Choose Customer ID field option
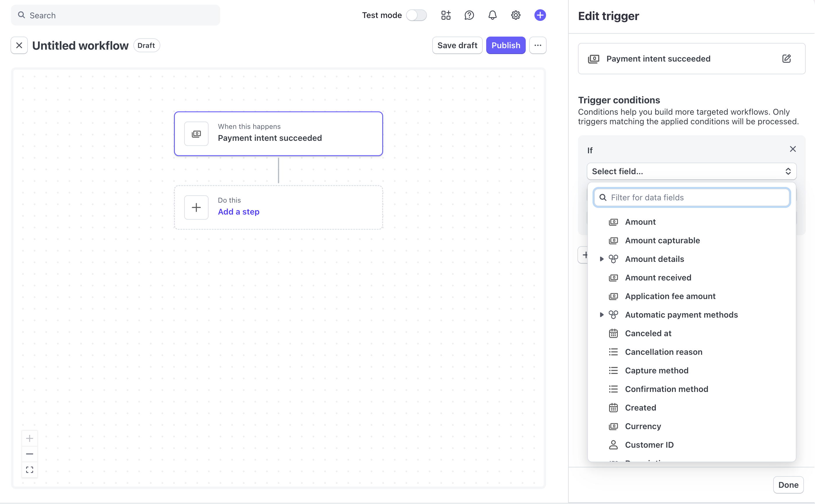The image size is (815, 504). point(649,445)
